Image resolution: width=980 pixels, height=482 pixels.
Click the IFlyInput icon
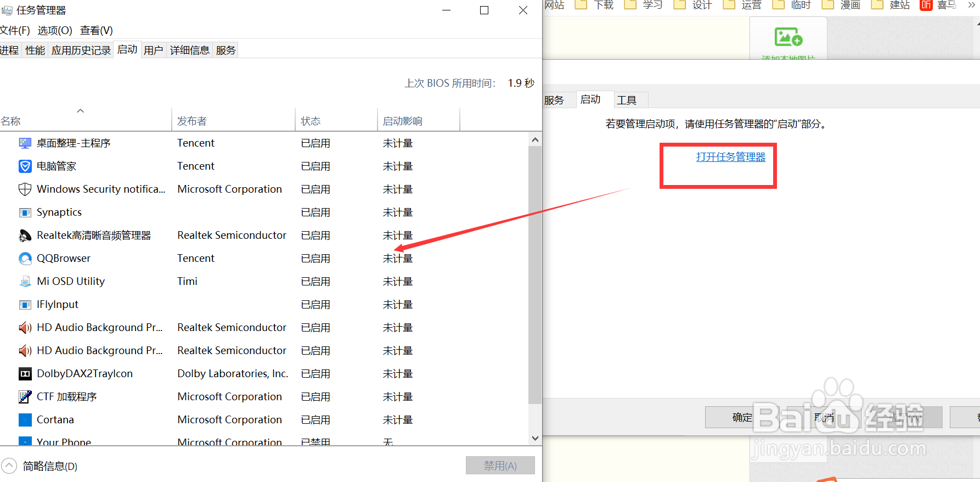(25, 305)
